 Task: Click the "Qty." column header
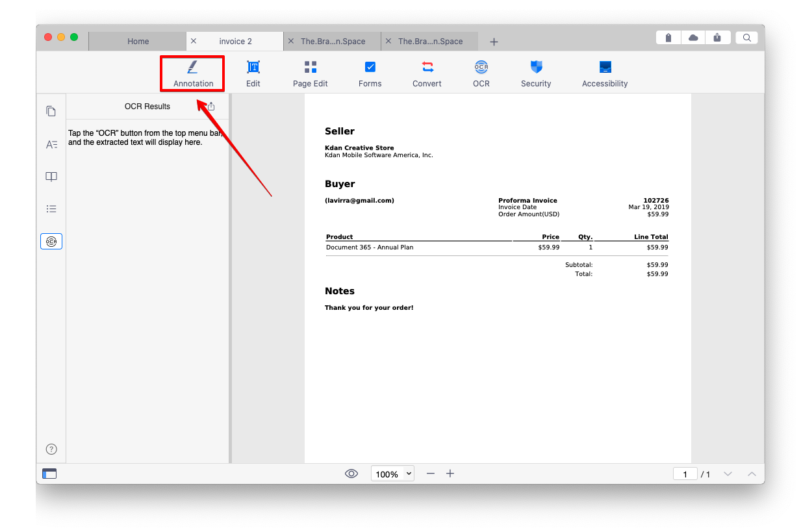coord(585,237)
